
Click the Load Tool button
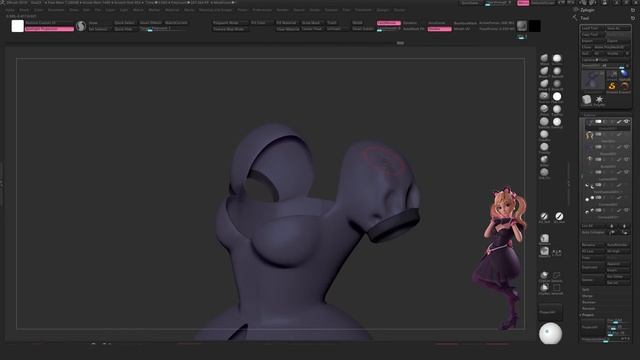pyautogui.click(x=593, y=28)
